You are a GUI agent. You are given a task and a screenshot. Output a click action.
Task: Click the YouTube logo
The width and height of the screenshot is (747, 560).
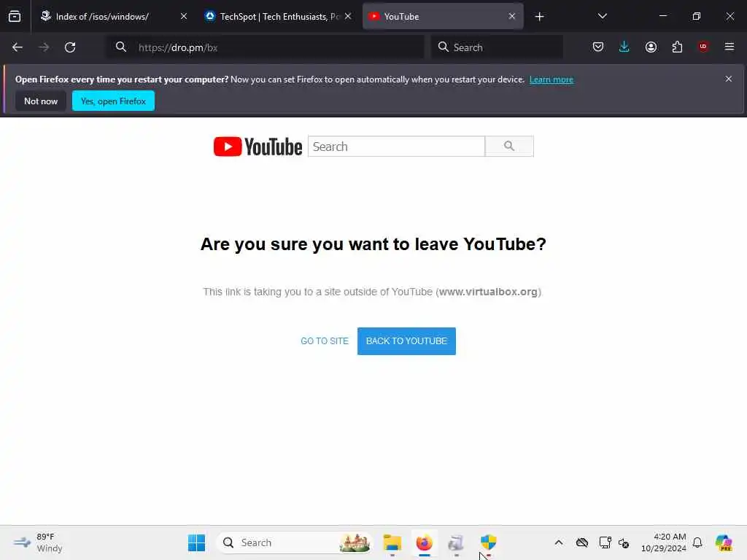pos(258,147)
